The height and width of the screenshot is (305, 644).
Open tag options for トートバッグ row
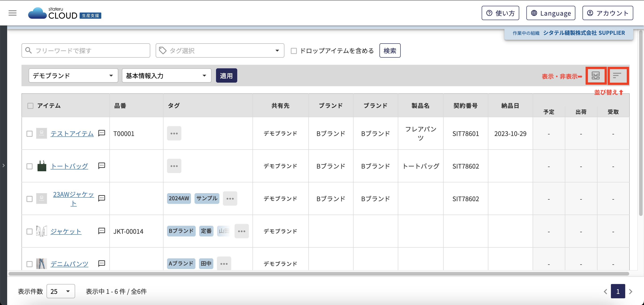click(174, 166)
